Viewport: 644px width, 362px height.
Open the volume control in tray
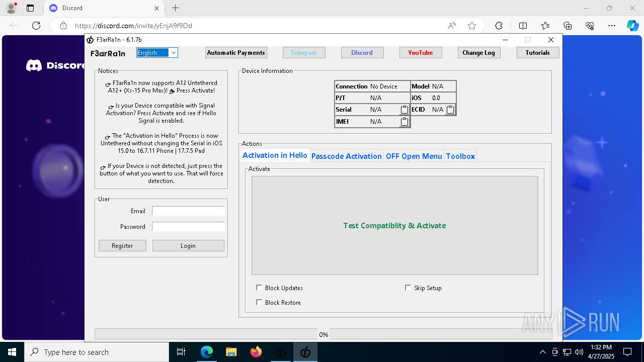click(579, 352)
